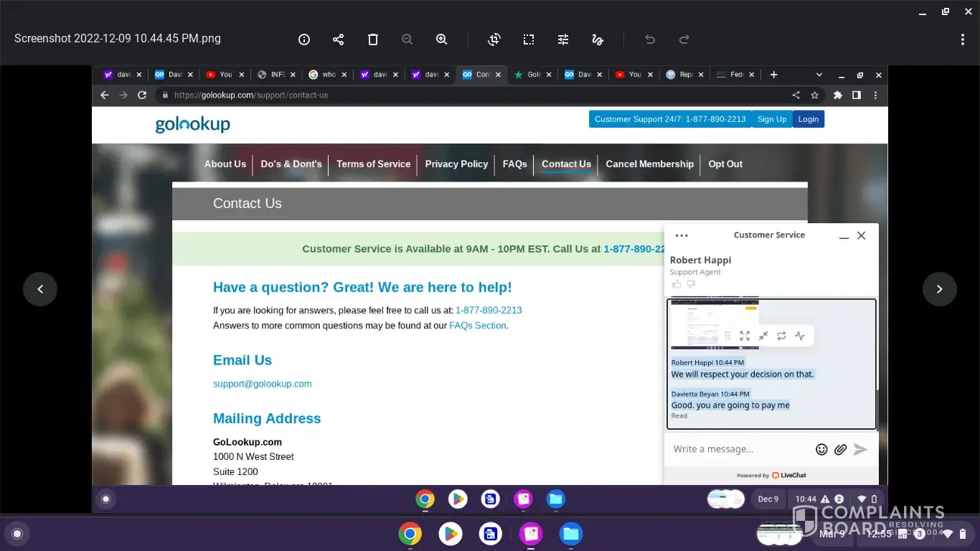Open the launcher from the shelf
980x551 pixels.
coord(17,534)
